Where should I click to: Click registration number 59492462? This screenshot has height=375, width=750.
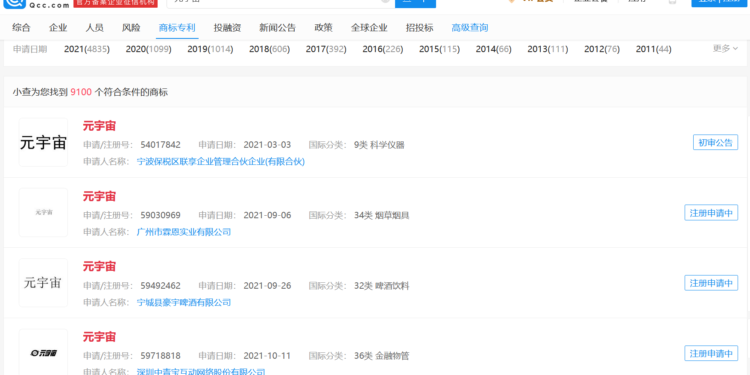[161, 286]
